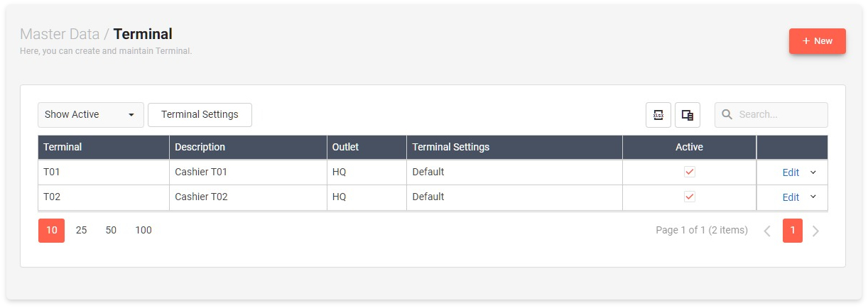The image size is (868, 308).
Task: Toggle Active checkbox for terminal T01
Action: click(x=689, y=172)
